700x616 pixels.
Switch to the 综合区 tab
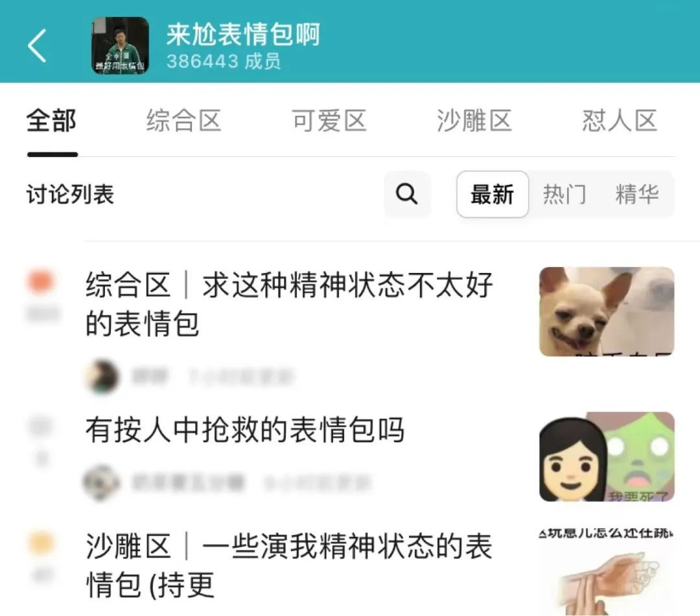pyautogui.click(x=184, y=121)
